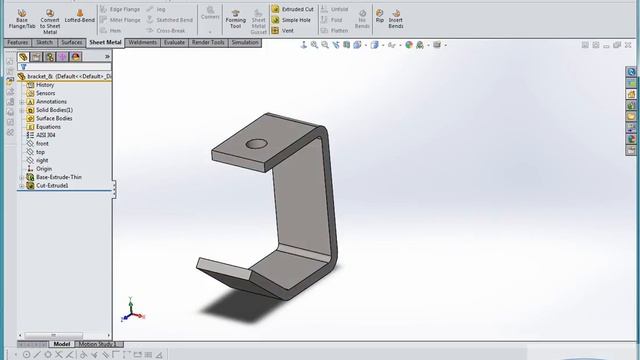Screen dimensions: 640x360
Task: Select the Equations item
Action: coord(44,127)
